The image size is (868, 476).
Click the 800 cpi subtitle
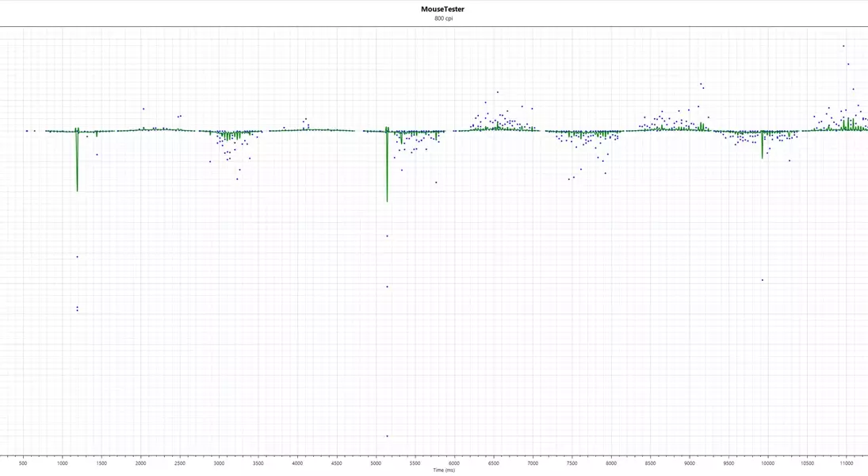coord(443,18)
